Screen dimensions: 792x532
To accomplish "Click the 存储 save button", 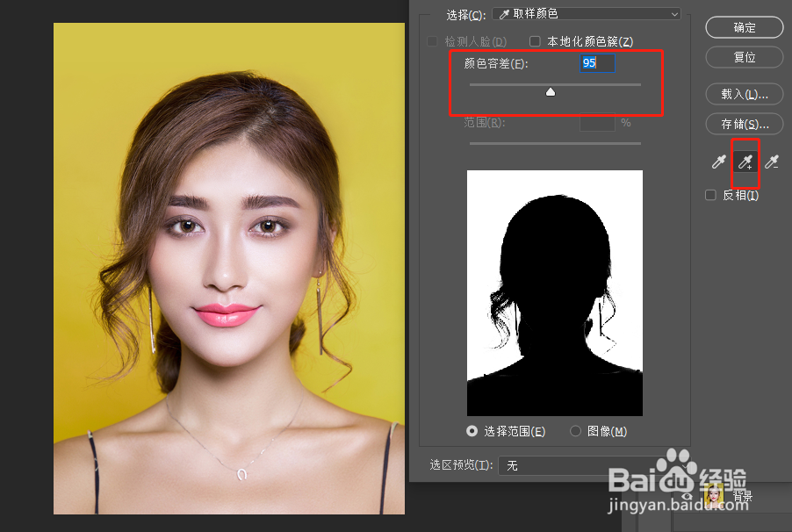I will click(743, 124).
